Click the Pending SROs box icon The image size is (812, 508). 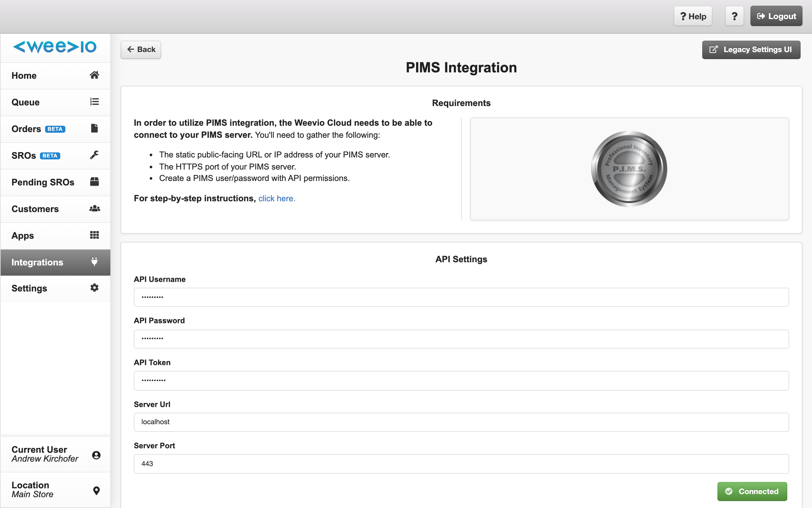click(x=94, y=182)
